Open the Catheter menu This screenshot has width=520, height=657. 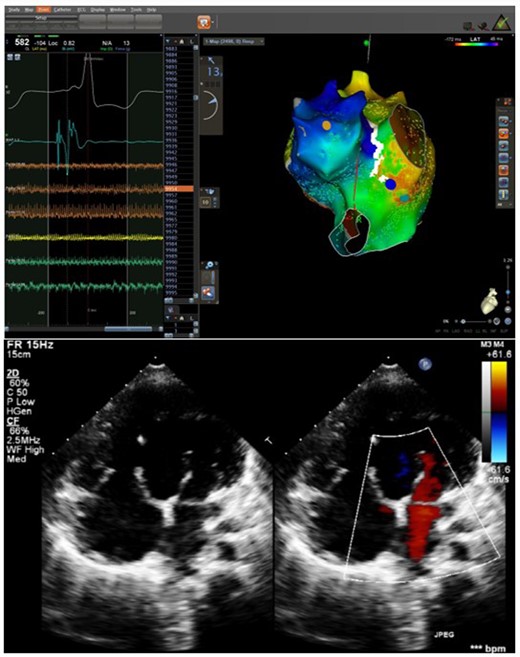[x=62, y=10]
